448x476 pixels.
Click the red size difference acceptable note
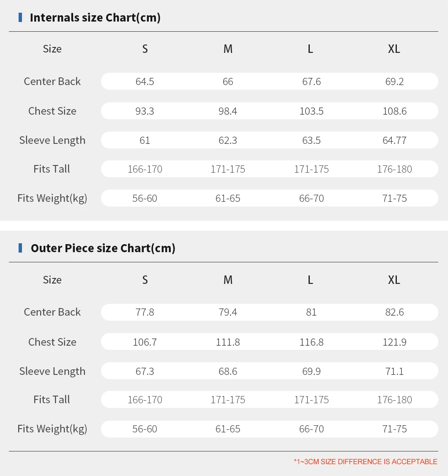tap(366, 462)
